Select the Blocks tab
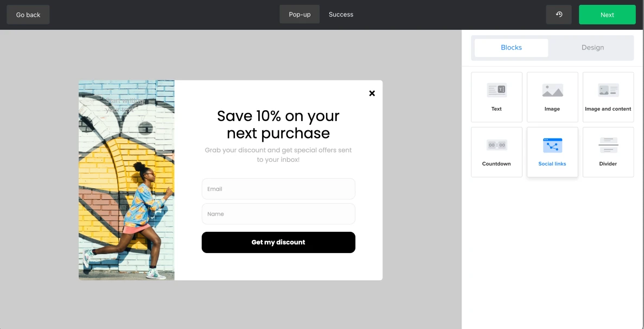 [x=511, y=48]
